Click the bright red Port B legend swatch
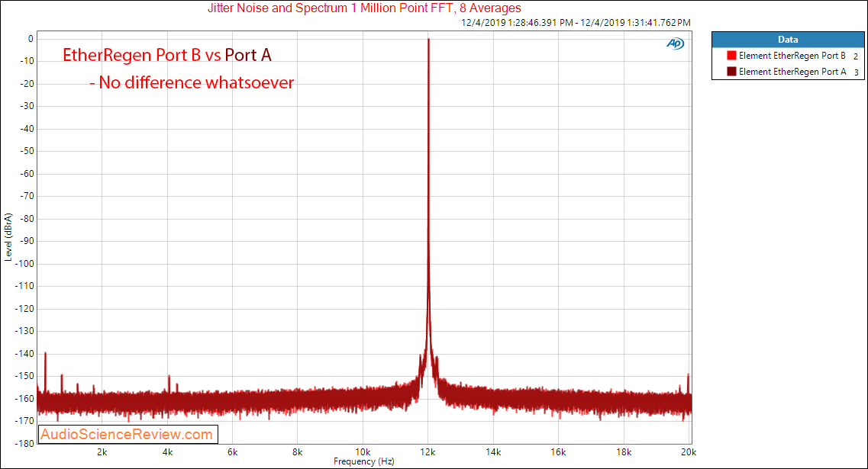 pos(731,56)
